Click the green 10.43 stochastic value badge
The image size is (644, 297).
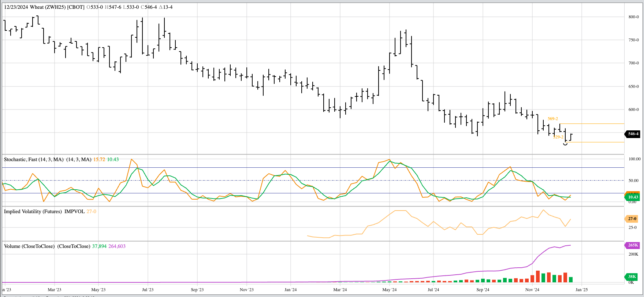click(633, 197)
